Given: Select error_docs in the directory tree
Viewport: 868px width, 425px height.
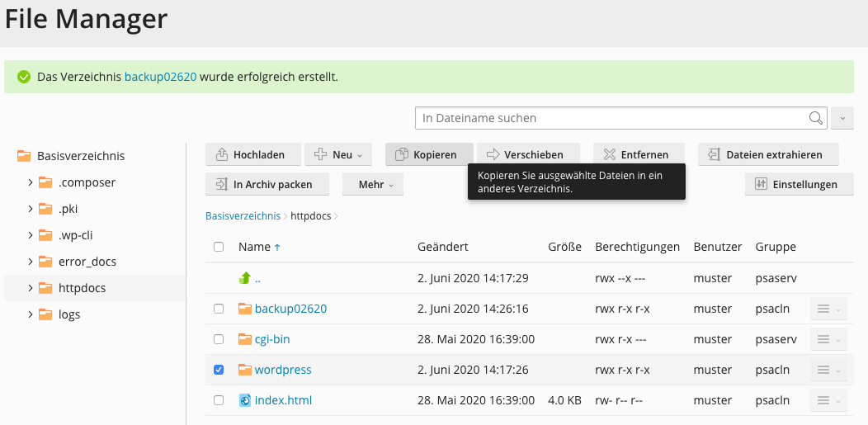Looking at the screenshot, I should coord(87,262).
